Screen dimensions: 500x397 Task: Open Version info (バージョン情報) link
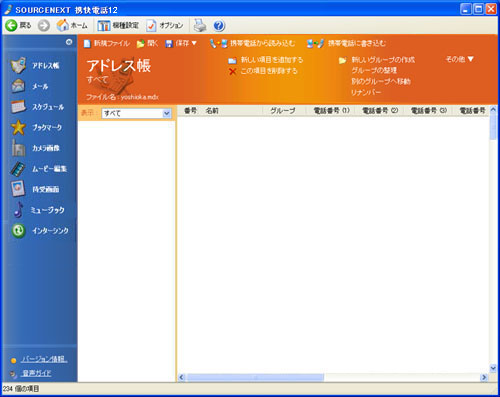point(44,359)
